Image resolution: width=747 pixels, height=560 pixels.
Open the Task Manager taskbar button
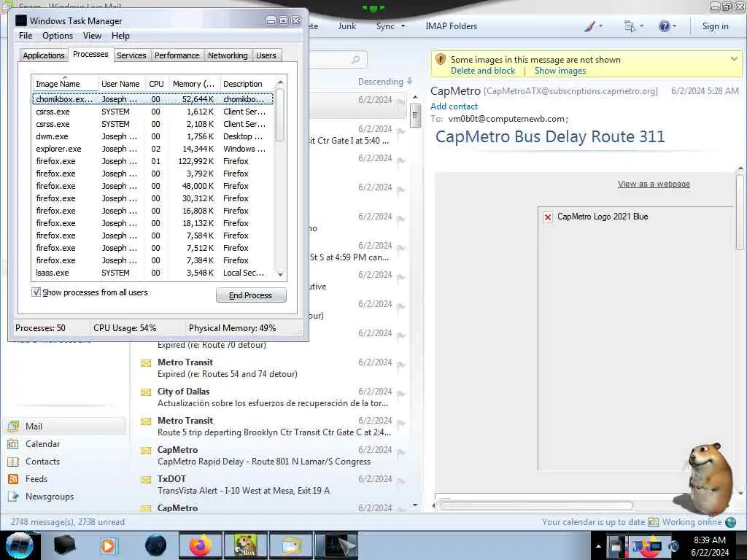336,545
